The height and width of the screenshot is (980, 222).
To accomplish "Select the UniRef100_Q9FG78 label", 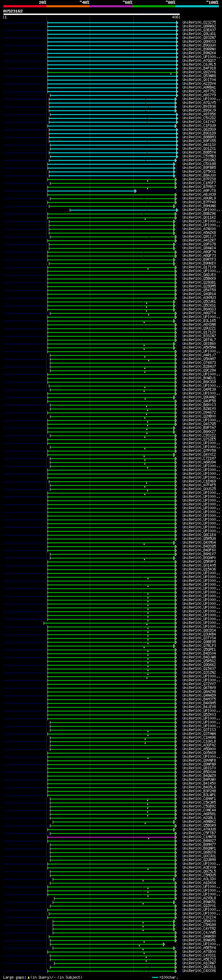I will click(x=199, y=244).
